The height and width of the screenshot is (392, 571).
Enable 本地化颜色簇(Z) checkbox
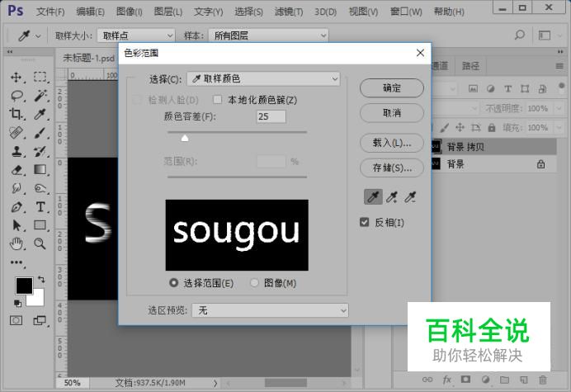(x=217, y=100)
